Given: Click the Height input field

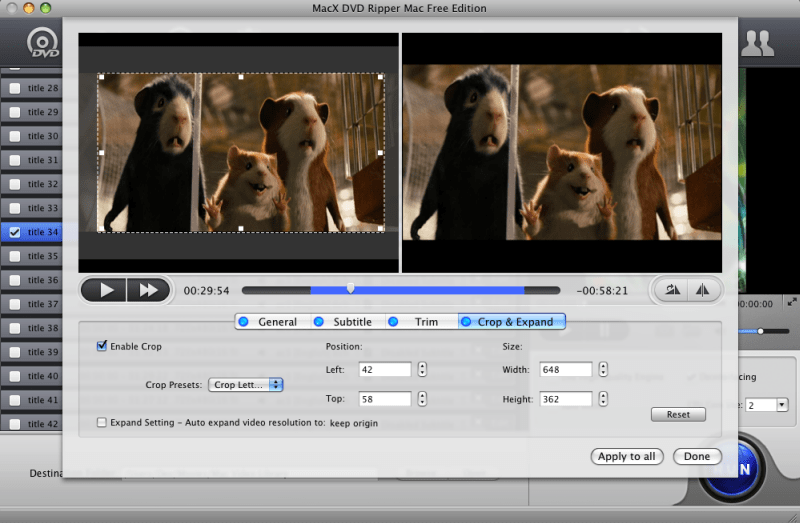Looking at the screenshot, I should (566, 399).
